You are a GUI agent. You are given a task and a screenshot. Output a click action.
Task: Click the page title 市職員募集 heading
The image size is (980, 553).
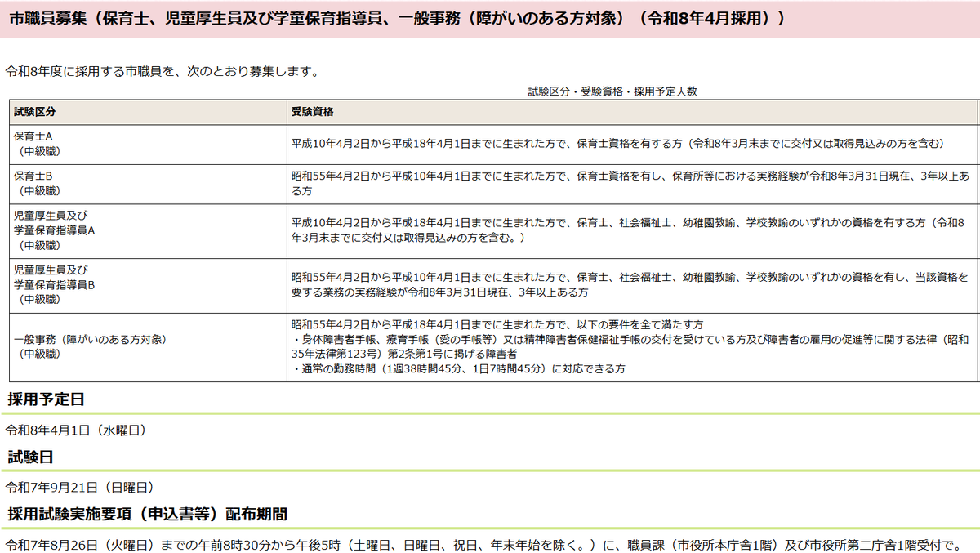tap(398, 19)
